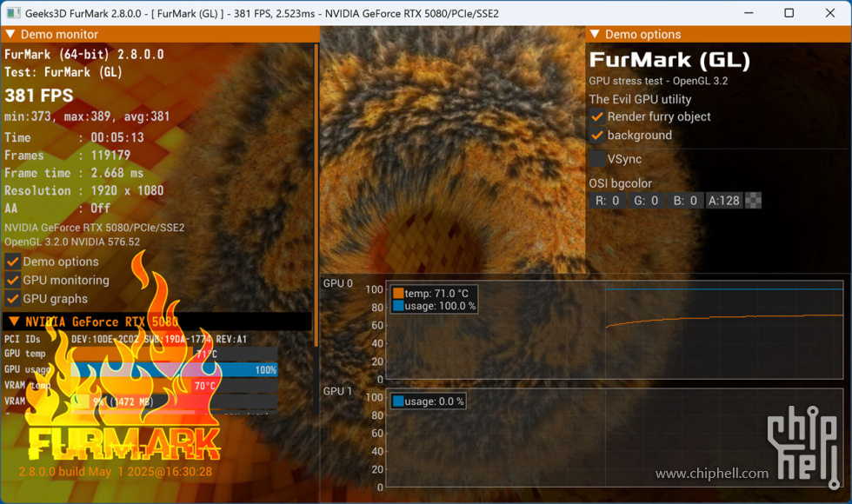Collapse the Demo monitor panel

coord(10,35)
